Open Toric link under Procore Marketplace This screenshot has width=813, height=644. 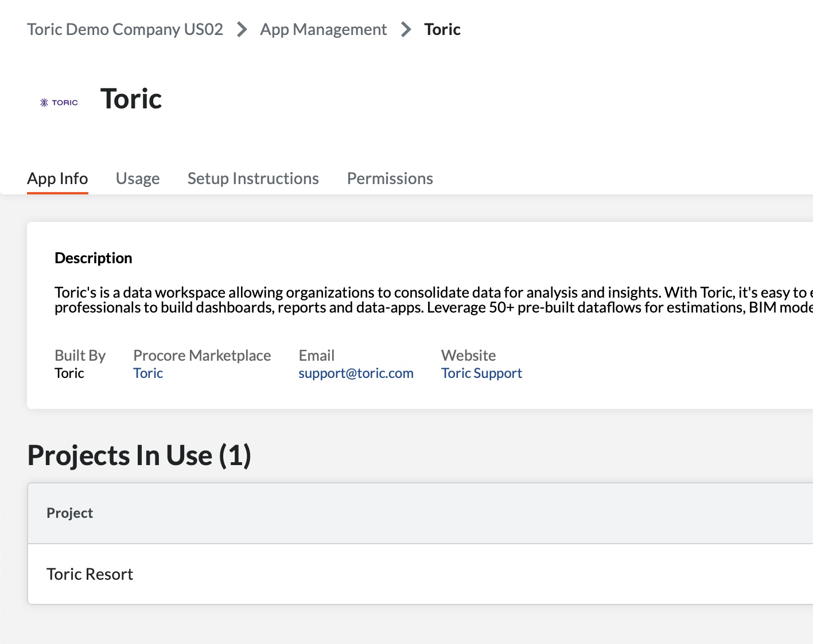pyautogui.click(x=148, y=373)
